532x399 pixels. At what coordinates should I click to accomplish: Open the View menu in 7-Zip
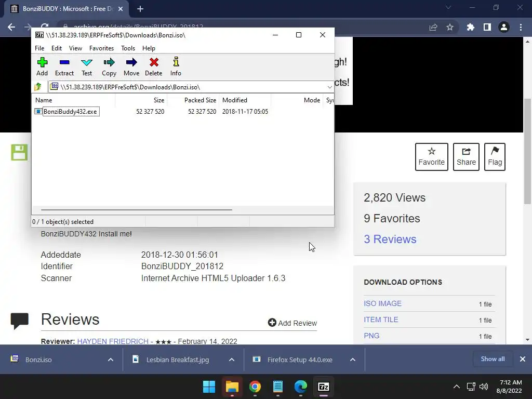point(75,48)
